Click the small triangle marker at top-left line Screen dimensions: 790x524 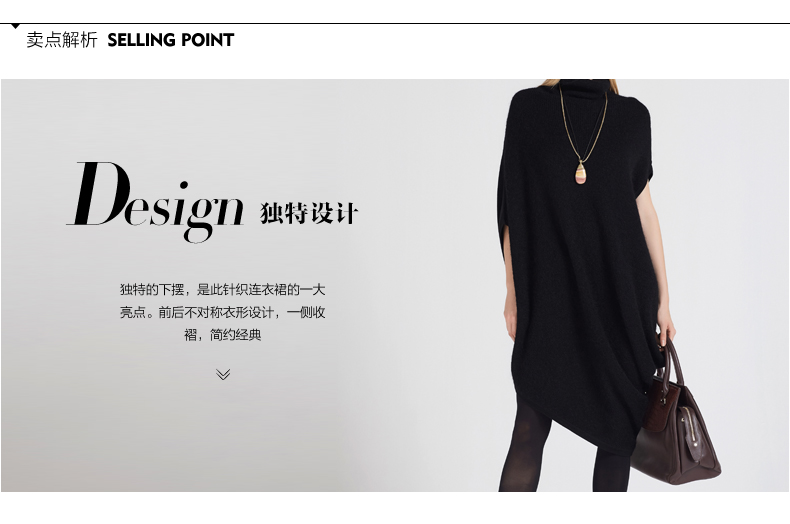click(16, 26)
